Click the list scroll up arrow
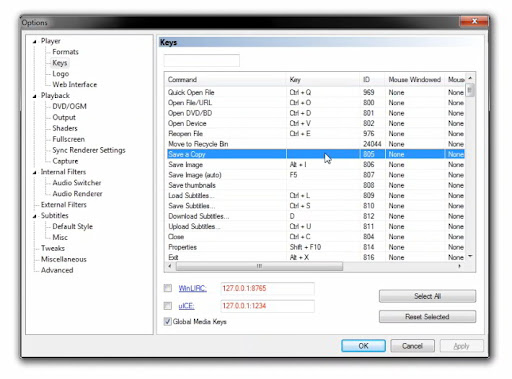 (x=470, y=78)
